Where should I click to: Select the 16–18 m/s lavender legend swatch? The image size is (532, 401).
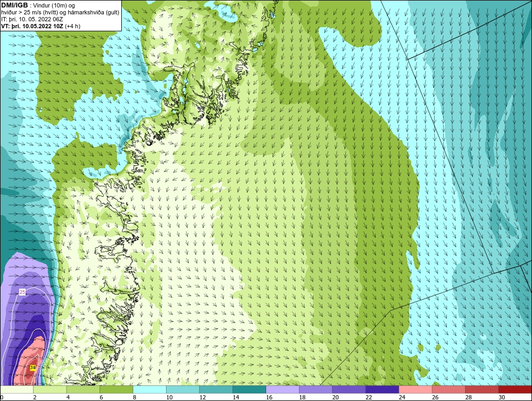point(282,389)
